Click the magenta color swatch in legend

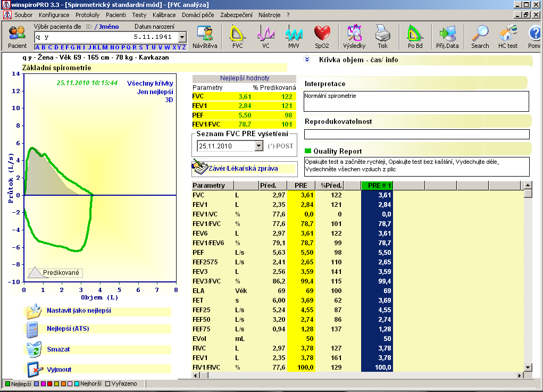[43, 383]
